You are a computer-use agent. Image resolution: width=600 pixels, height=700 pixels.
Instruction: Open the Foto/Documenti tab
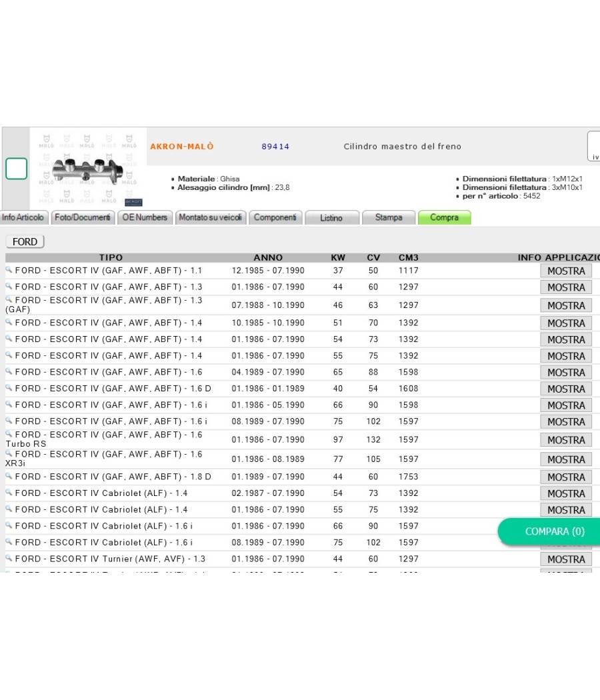tap(83, 217)
